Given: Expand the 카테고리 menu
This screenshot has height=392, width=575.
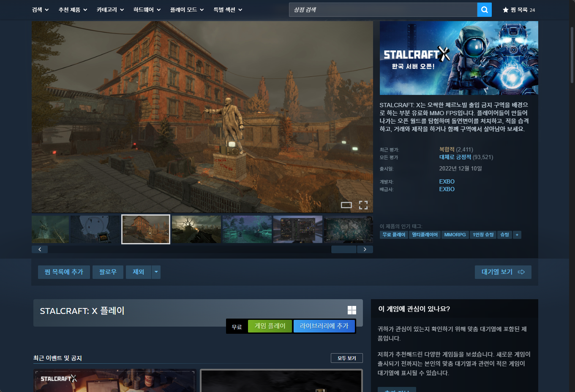Looking at the screenshot, I should pyautogui.click(x=110, y=10).
